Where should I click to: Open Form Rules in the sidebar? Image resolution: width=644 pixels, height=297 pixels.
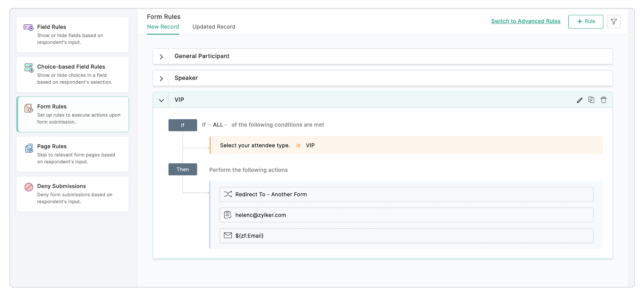click(73, 114)
